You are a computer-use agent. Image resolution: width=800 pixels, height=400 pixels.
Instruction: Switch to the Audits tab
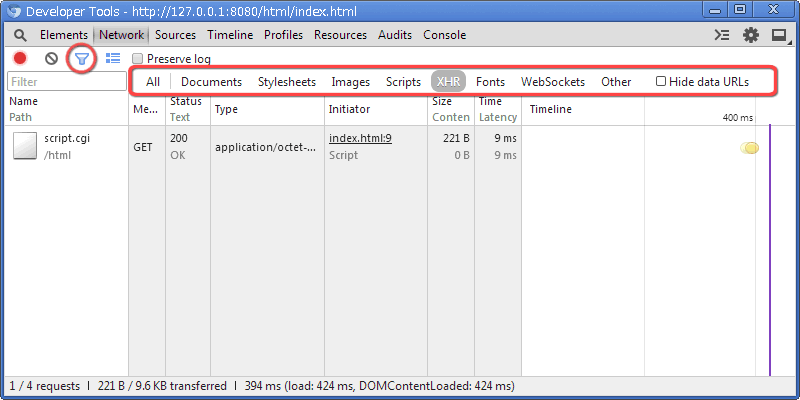point(395,35)
